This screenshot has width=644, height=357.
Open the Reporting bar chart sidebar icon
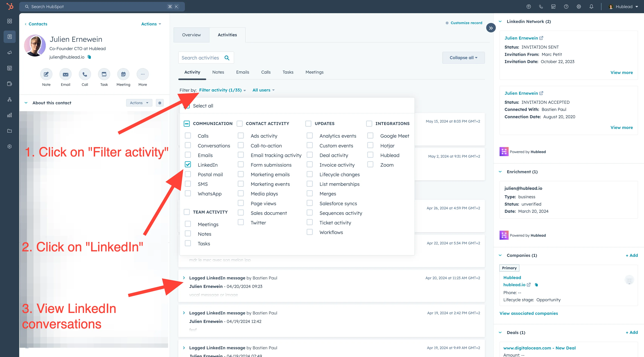coord(9,115)
